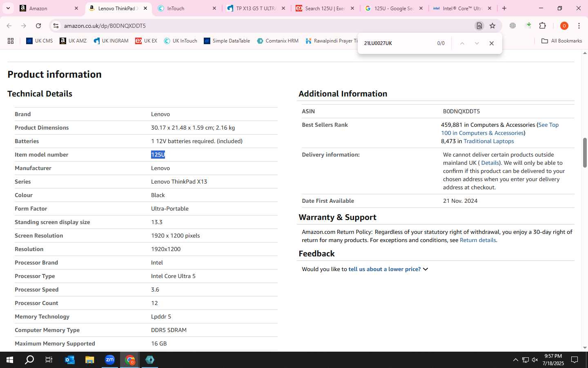Screen dimensions: 588x368
Task: Open the Simple DataTable bookmark
Action: coord(227,41)
